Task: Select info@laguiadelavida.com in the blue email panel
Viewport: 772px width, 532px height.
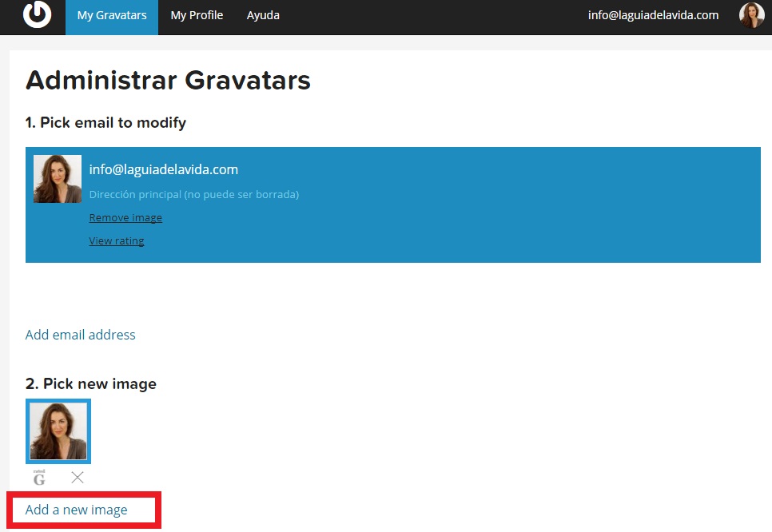Action: [x=163, y=169]
